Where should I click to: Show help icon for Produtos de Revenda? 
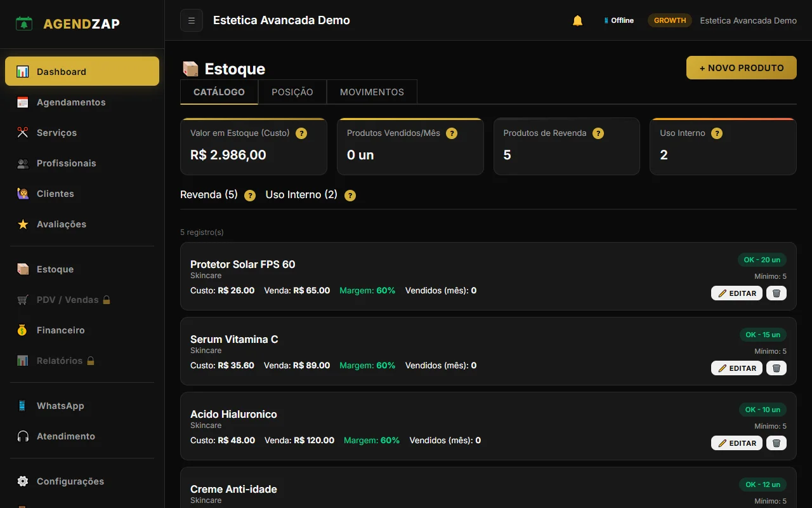[598, 133]
